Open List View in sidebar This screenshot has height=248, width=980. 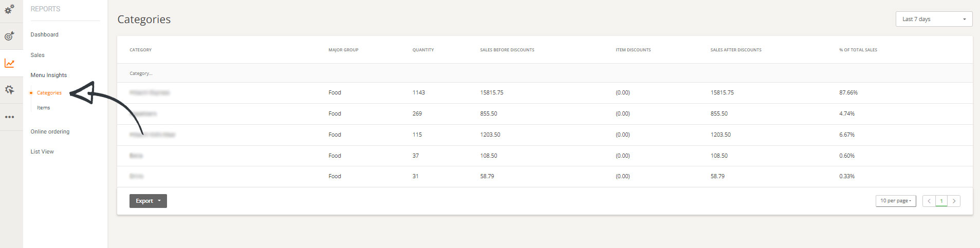click(x=42, y=151)
